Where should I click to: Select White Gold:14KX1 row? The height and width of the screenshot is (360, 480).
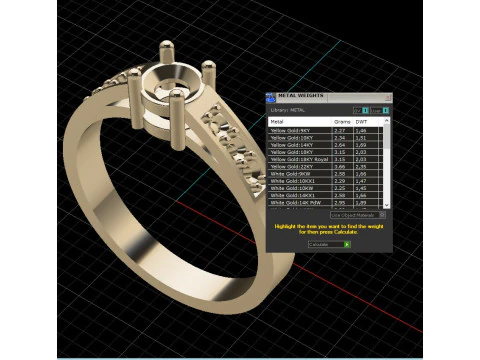point(326,195)
